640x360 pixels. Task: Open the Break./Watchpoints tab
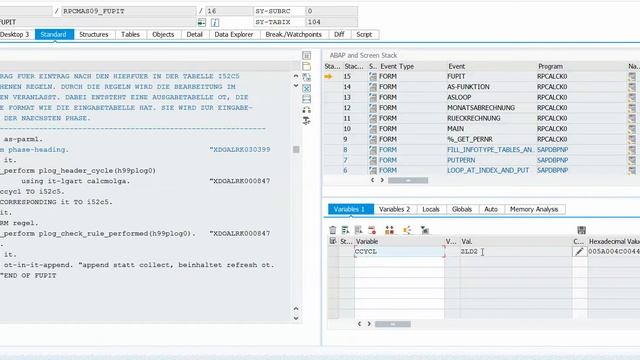pos(293,35)
